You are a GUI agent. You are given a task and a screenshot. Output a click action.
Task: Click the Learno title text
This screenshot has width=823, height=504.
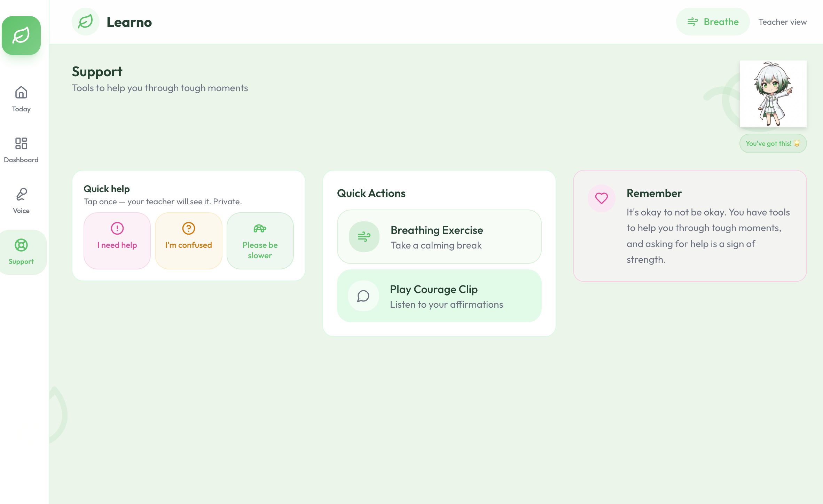(129, 22)
